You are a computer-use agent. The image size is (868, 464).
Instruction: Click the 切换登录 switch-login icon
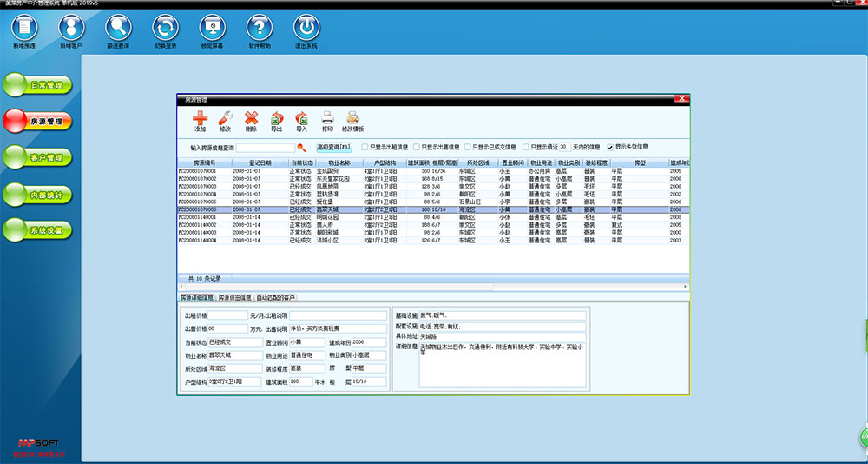click(x=166, y=29)
